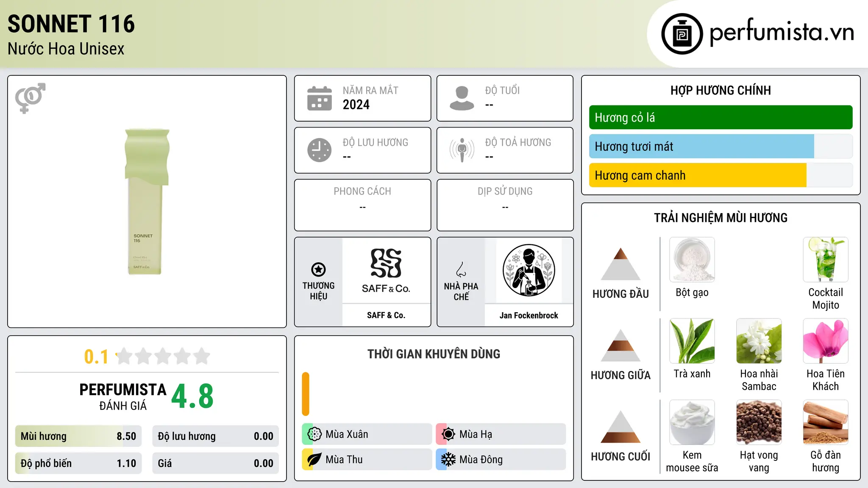
Task: Open the Hoa Tiên Khách note image
Action: click(x=826, y=341)
